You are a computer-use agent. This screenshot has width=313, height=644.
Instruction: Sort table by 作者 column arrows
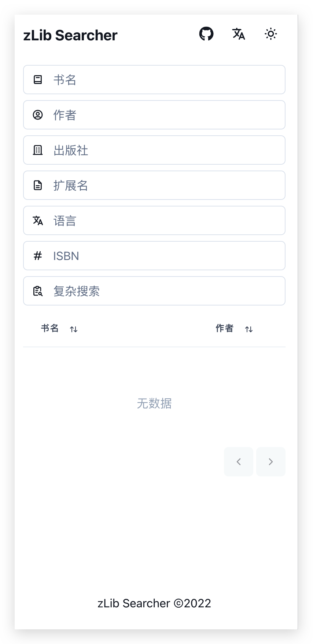pyautogui.click(x=249, y=329)
